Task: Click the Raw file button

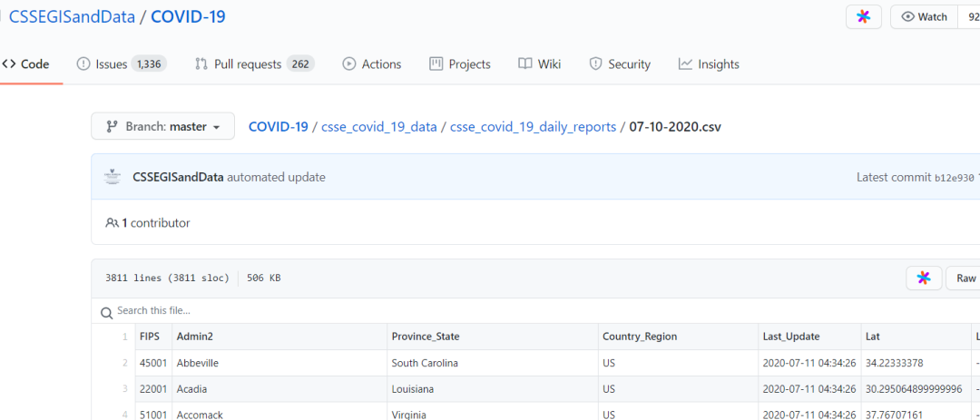Action: pos(965,278)
